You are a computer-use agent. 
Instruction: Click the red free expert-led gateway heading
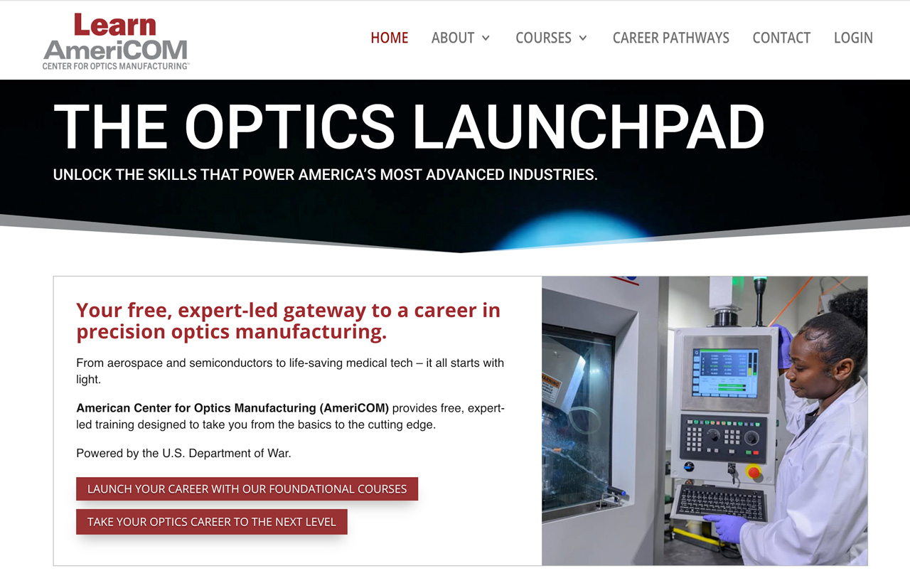(288, 321)
